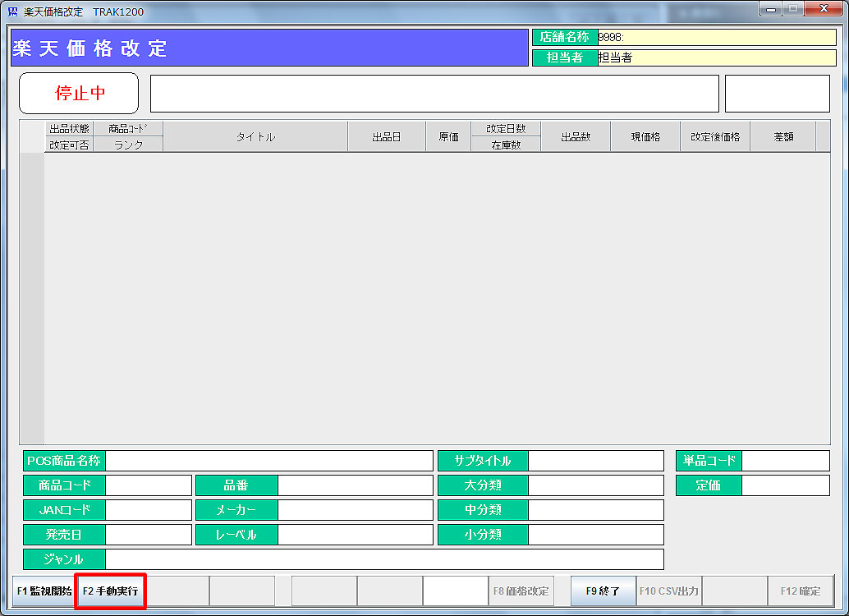Image resolution: width=849 pixels, height=616 pixels.
Task: Click the F8 価格改定 button
Action: (521, 591)
